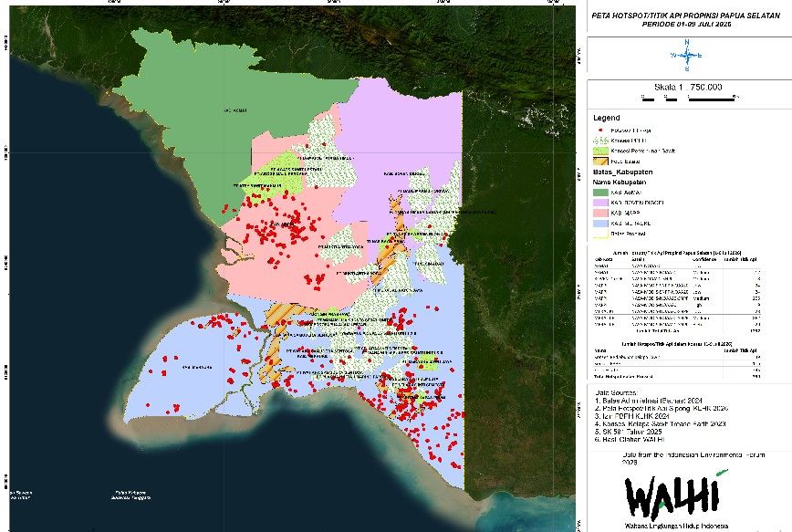Click the yellow Batas Provinsi boundary symbol

point(600,234)
